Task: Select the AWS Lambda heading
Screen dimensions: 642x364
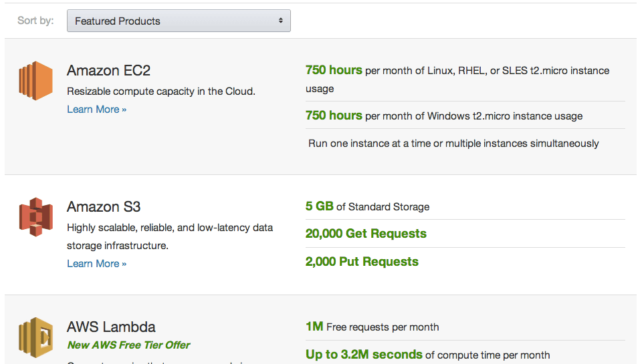Action: pos(111,327)
